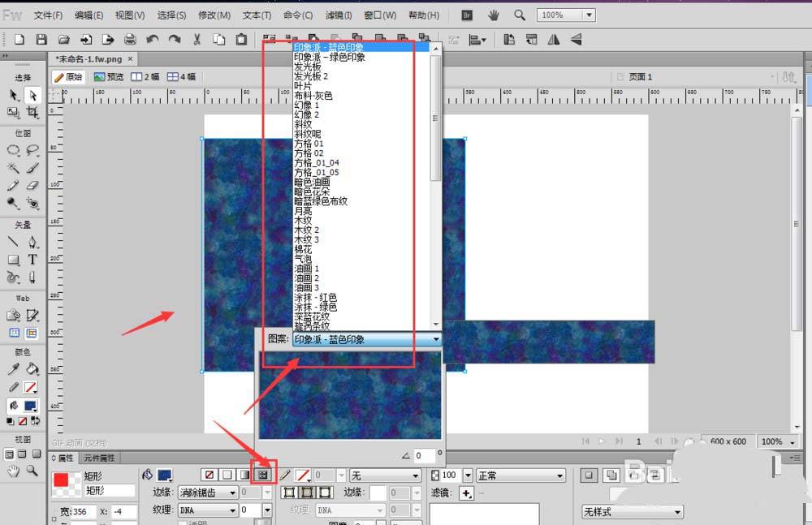This screenshot has height=525, width=812.
Task: Switch fill to no-fill (none) button
Action: (209, 474)
